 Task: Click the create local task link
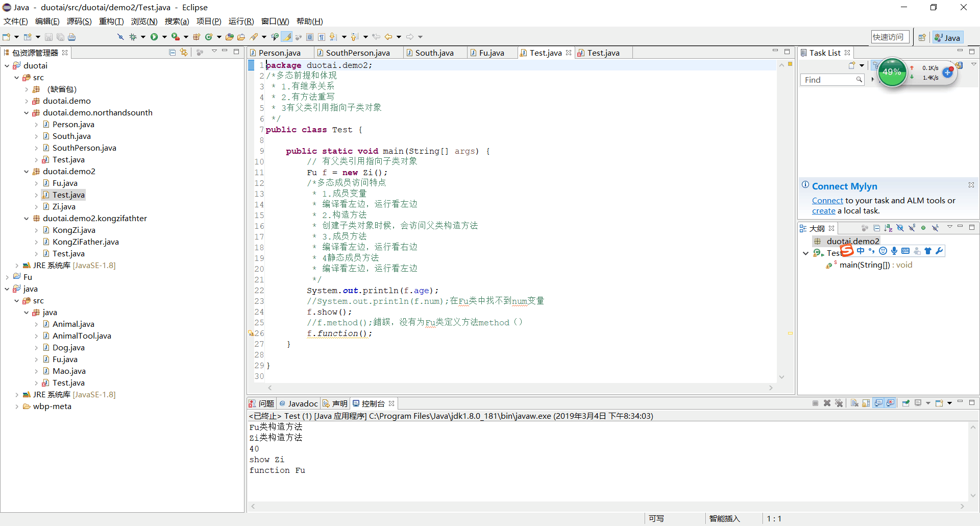tap(824, 211)
